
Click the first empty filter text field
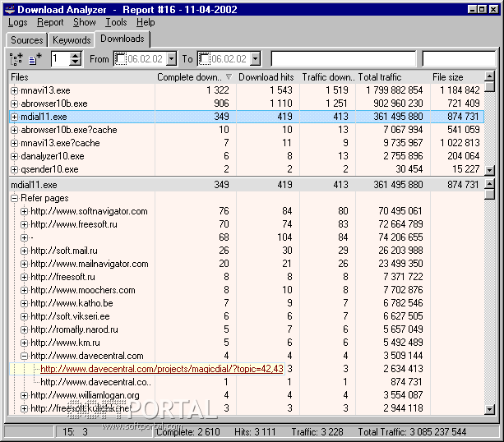pyautogui.click(x=344, y=59)
